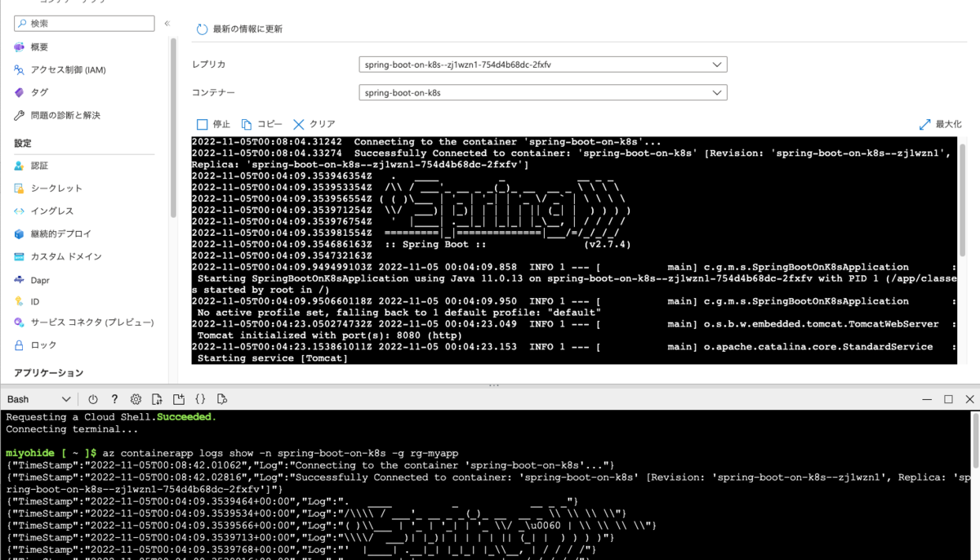Click the イングレス icon in the sidebar
Viewport: 980px width, 560px height.
(20, 211)
